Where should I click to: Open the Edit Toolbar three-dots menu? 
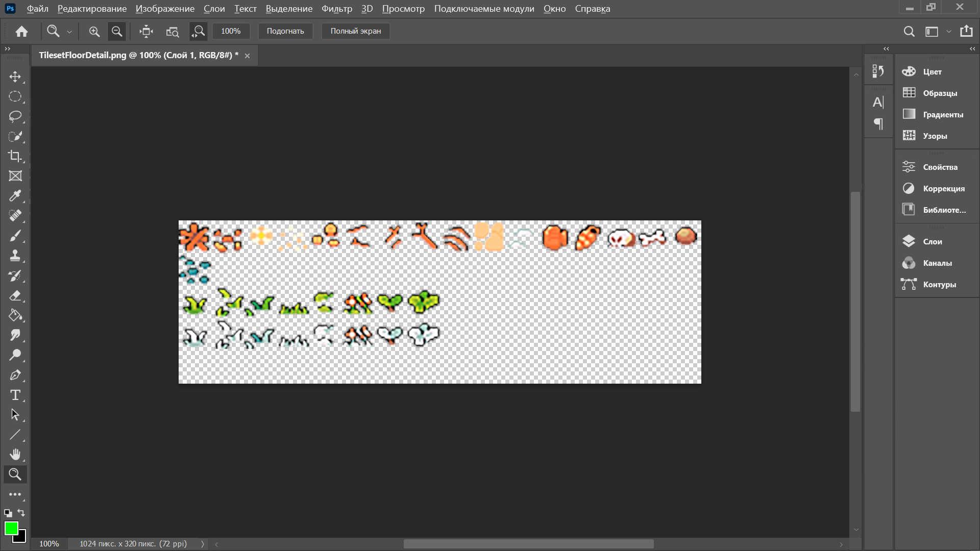click(15, 494)
